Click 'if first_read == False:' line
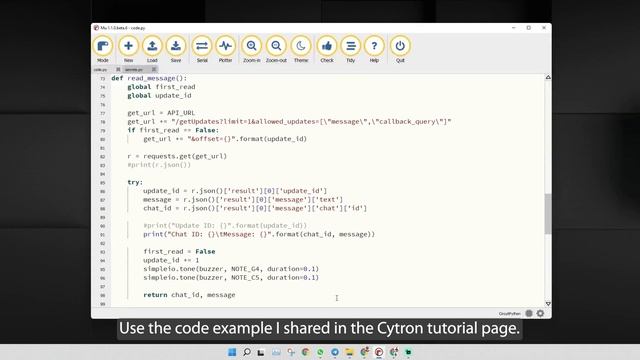Screen dimensions: 640x360 [x=173, y=130]
